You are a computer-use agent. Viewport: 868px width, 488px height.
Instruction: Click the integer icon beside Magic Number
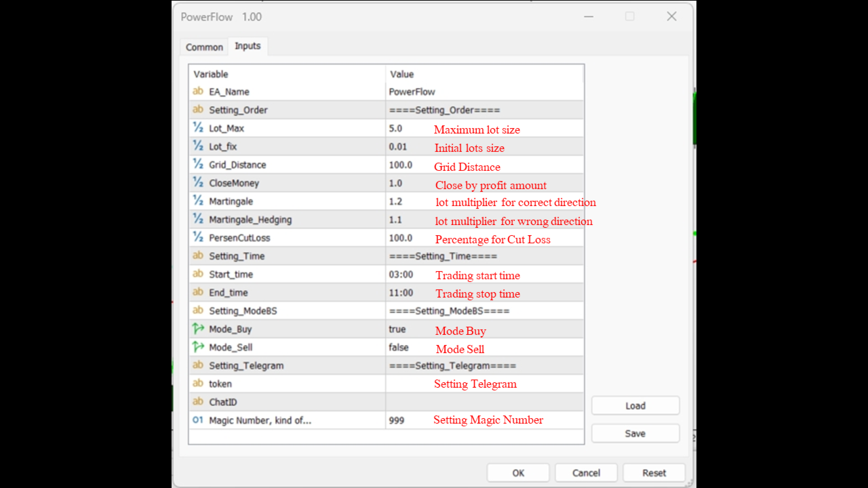pyautogui.click(x=198, y=421)
